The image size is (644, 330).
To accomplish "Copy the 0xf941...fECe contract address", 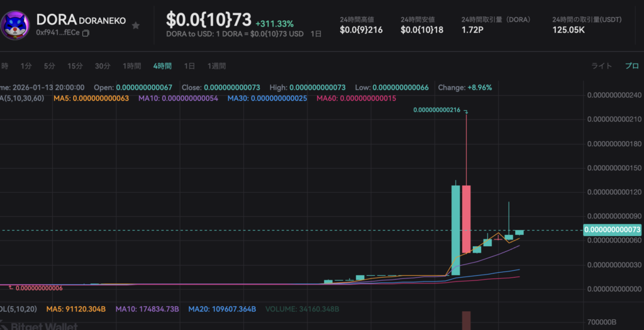I will coord(86,32).
